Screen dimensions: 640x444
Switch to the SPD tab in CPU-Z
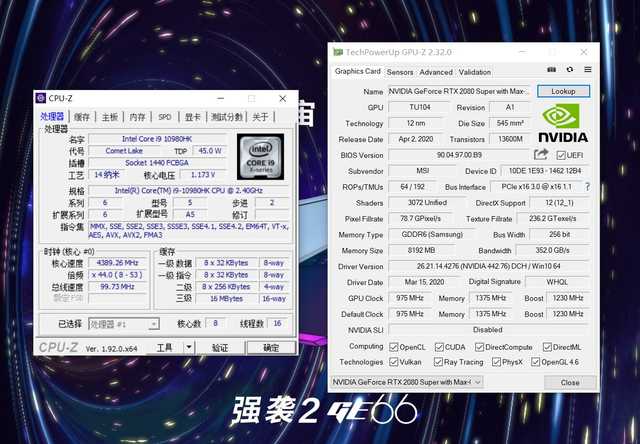164,117
